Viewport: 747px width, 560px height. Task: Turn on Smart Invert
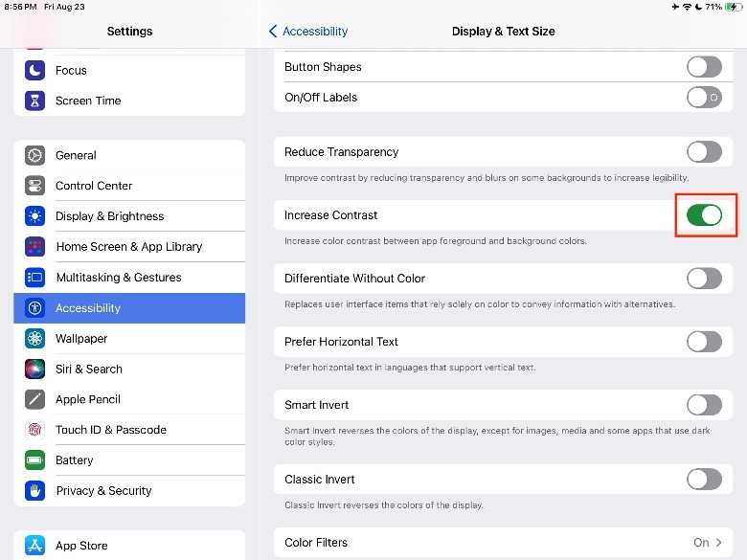point(704,405)
